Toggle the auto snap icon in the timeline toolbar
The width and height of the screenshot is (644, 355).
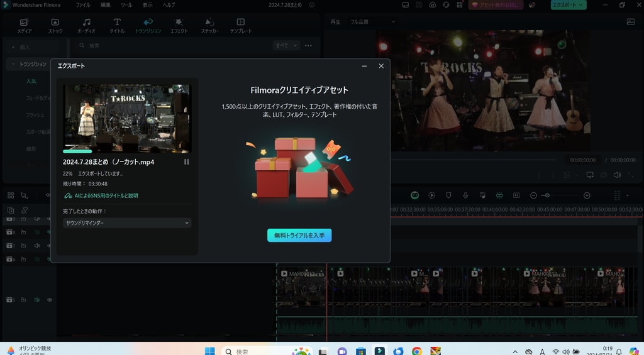pos(499,195)
